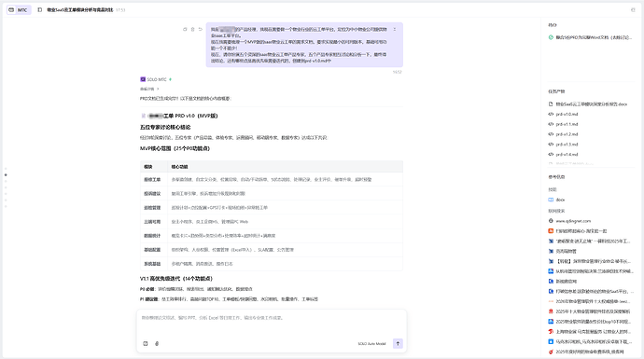The width and height of the screenshot is (644, 359).
Task: Open the 2026年物业管理软件 reference link
Action: click(590, 301)
